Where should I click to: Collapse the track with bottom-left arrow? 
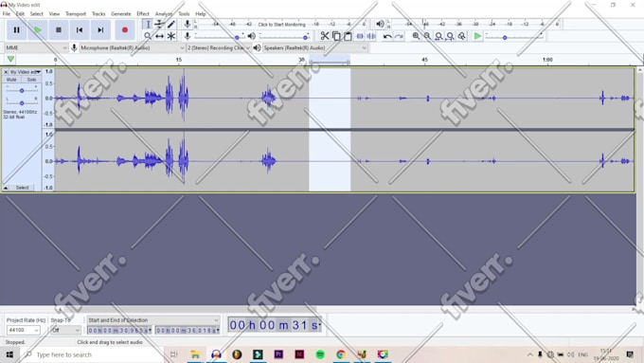tap(6, 188)
